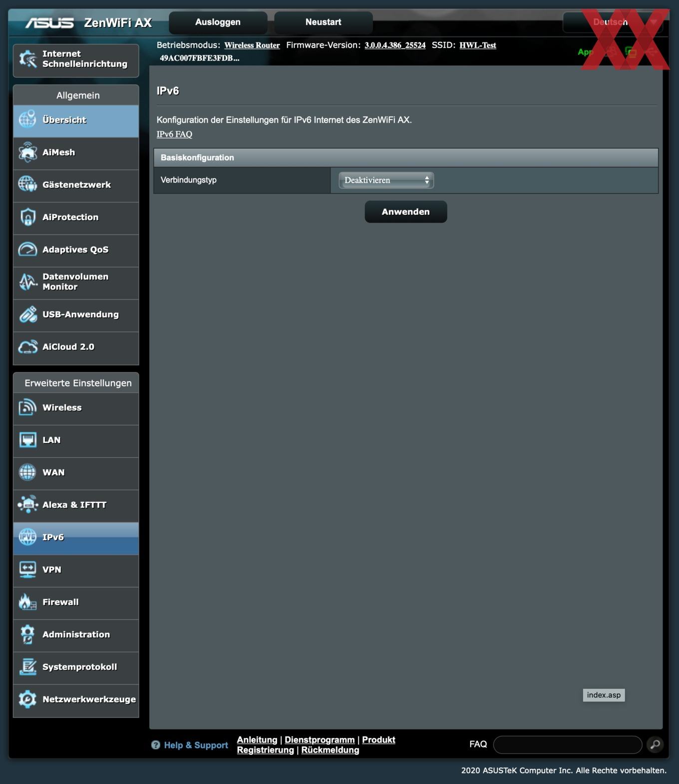Open the Dienstprogramm footer link
The image size is (679, 784).
tap(320, 740)
